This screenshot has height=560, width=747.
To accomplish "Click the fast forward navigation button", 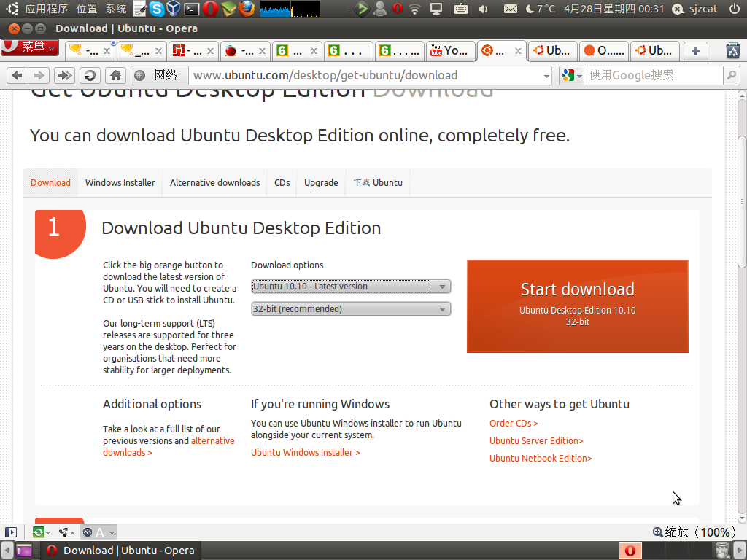I will point(64,75).
